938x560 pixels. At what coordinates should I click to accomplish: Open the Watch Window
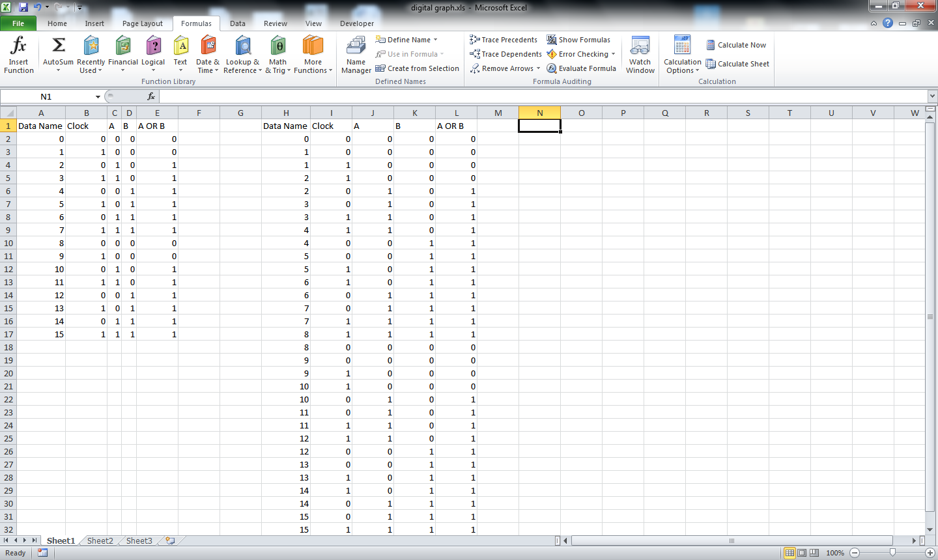coord(640,54)
